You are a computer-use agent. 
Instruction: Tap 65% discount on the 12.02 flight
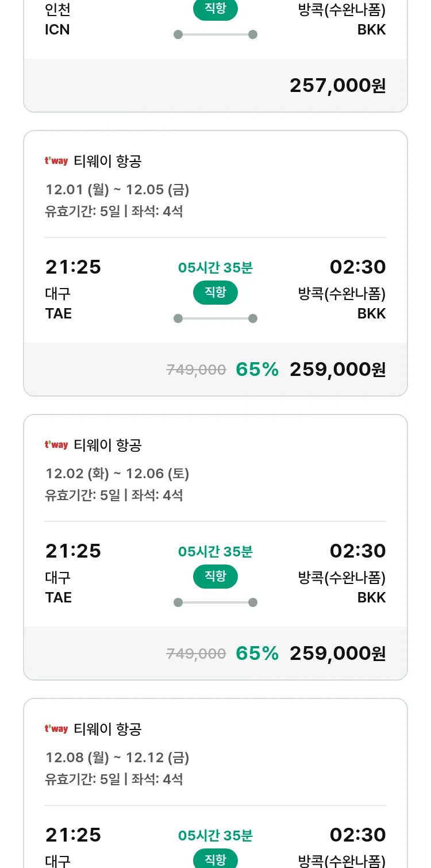[257, 654]
